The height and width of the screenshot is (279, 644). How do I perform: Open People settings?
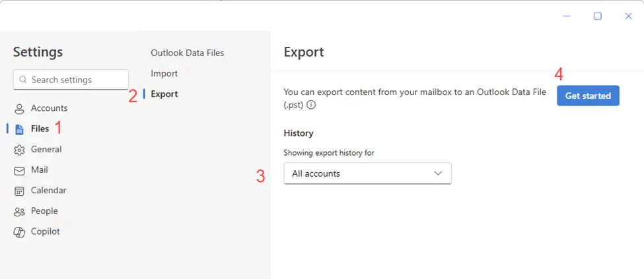pos(44,211)
